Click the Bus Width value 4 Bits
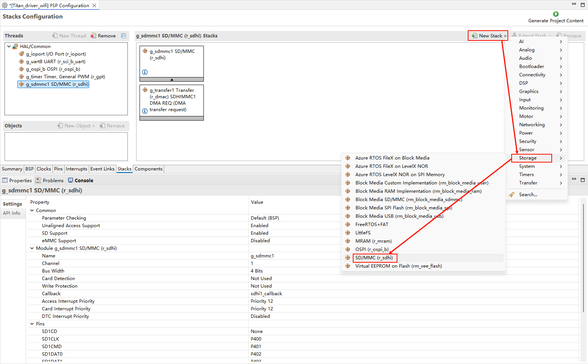The width and height of the screenshot is (588, 364). point(257,271)
